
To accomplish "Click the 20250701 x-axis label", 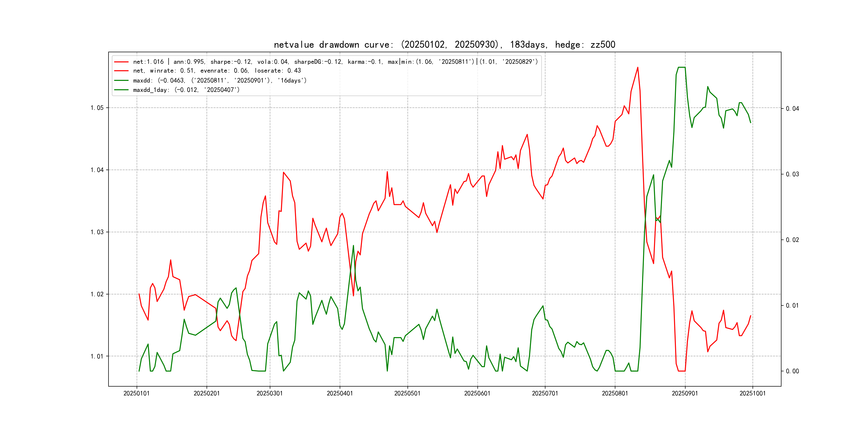I will 545,393.
